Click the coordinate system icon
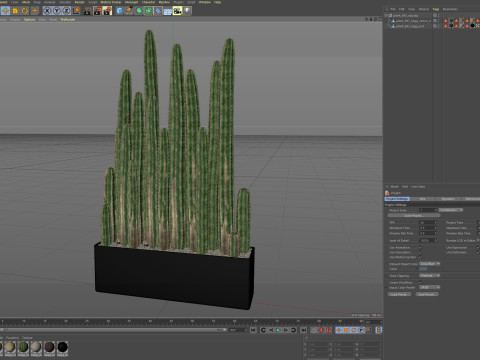Screen dimensions: 480x360 [x=76, y=11]
